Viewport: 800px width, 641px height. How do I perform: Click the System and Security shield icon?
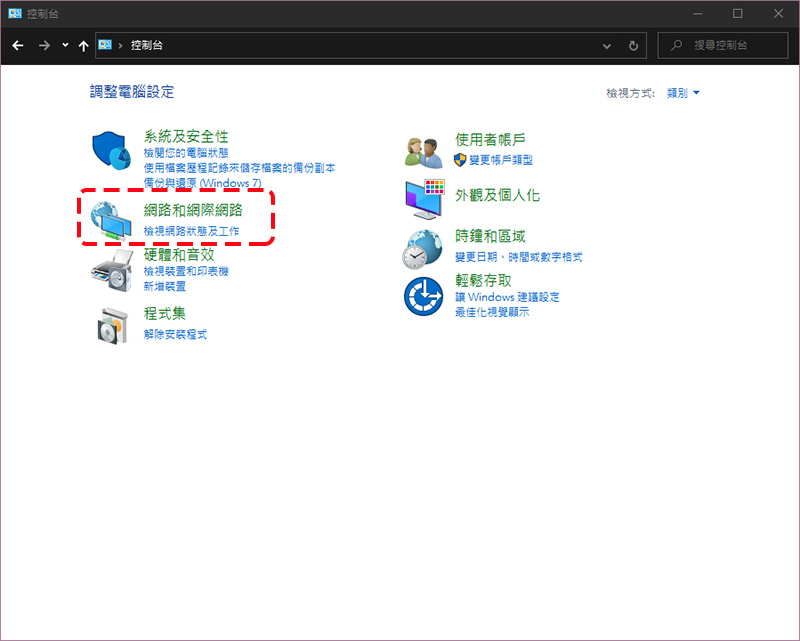coord(111,151)
